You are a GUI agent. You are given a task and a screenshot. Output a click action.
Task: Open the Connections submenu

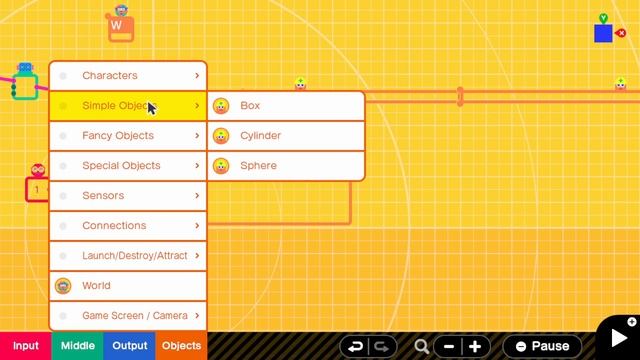128,226
